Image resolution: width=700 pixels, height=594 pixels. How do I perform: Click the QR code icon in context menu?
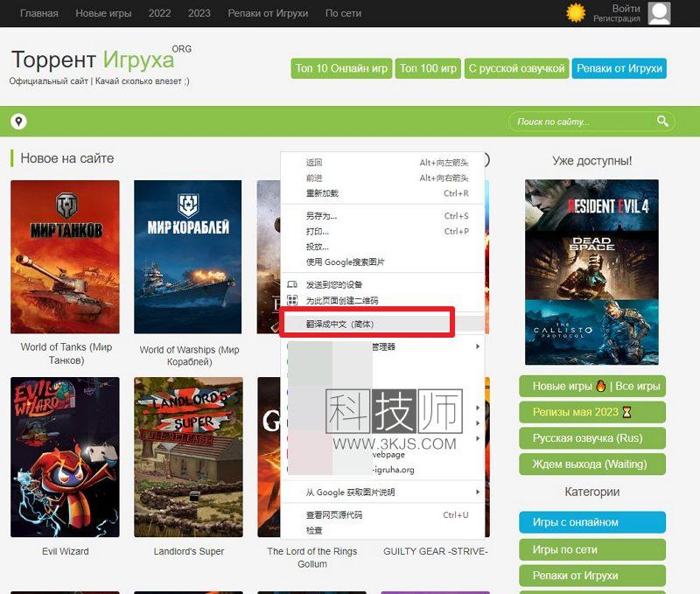(292, 300)
